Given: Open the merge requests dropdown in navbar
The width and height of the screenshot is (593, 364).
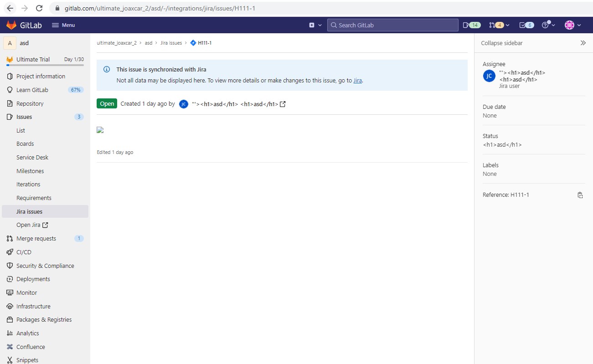Looking at the screenshot, I should 499,25.
